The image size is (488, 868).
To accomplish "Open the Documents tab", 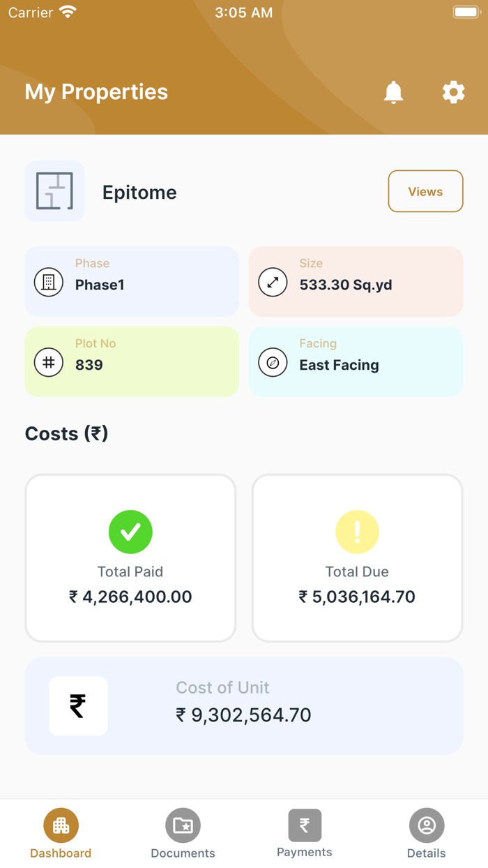I will 183,834.
